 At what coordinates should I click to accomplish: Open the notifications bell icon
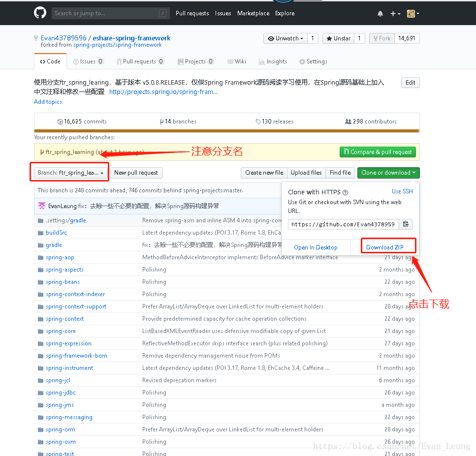click(x=380, y=14)
